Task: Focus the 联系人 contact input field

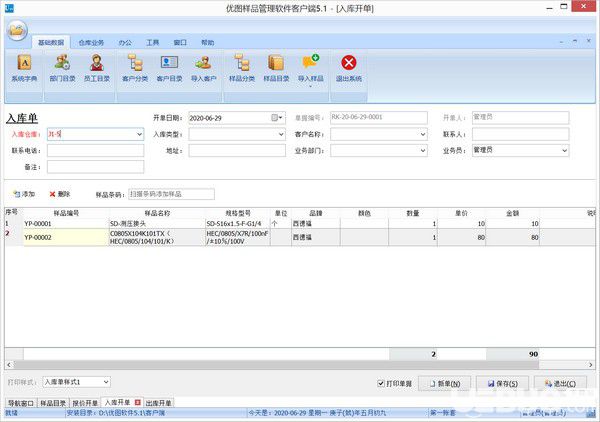Action: [520, 134]
